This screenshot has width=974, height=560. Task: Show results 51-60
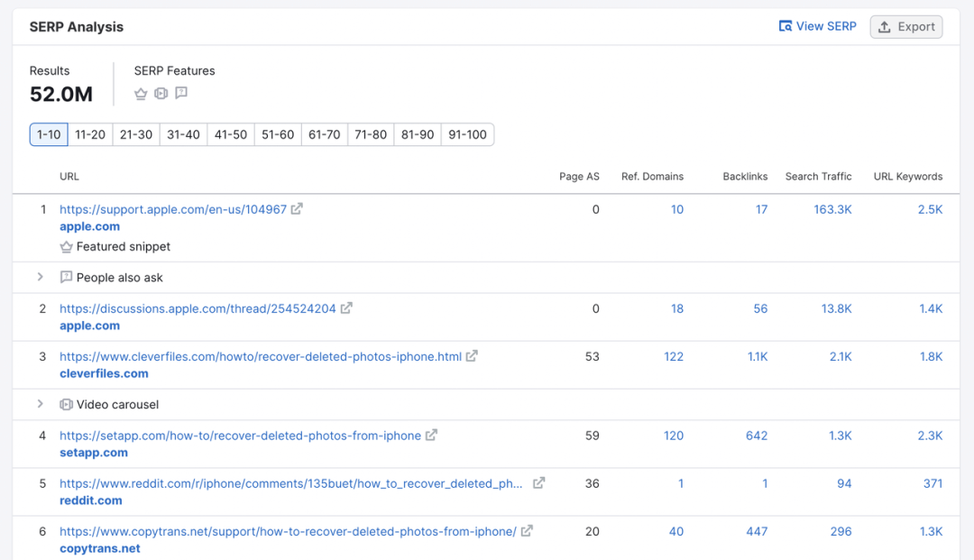[278, 134]
